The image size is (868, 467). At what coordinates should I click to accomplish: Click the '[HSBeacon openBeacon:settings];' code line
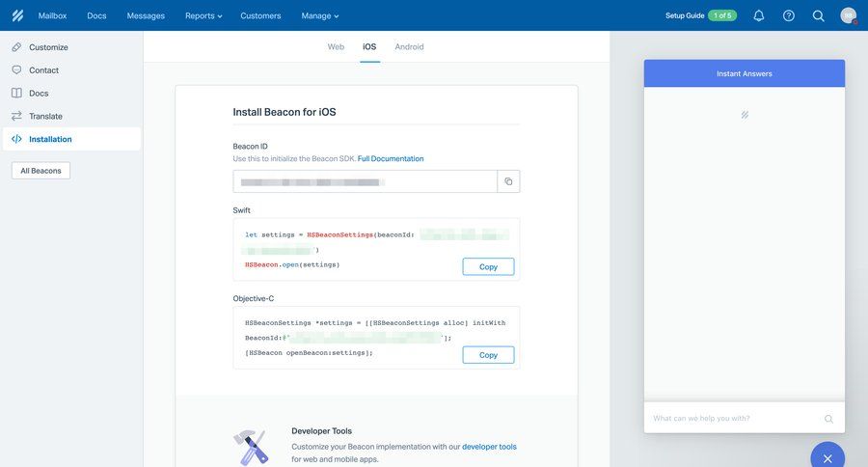point(309,353)
